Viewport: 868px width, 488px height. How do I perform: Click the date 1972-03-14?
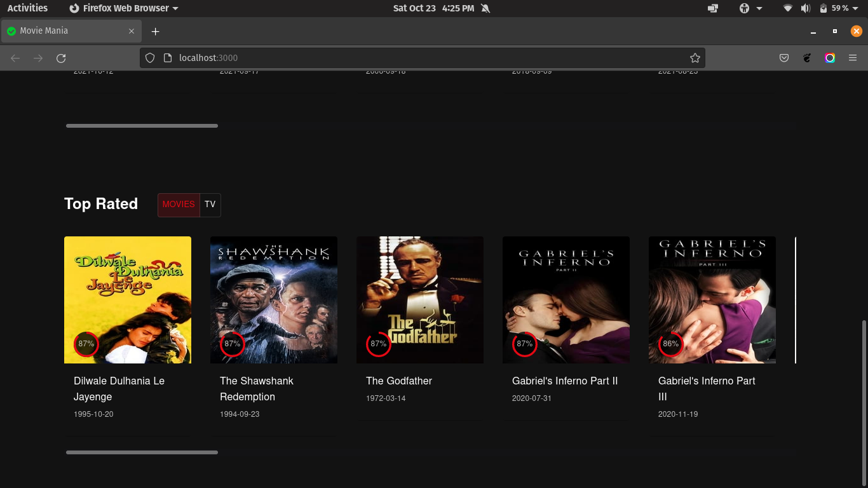(386, 398)
